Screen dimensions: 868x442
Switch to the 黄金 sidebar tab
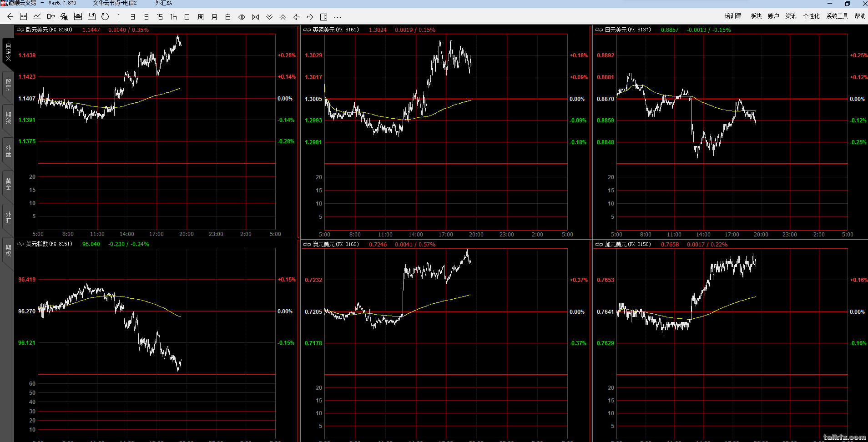coord(8,184)
